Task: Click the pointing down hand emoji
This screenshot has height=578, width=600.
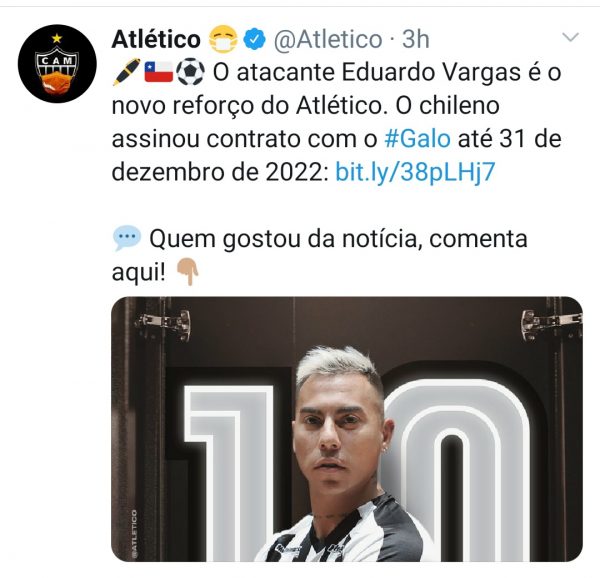Action: [x=188, y=272]
